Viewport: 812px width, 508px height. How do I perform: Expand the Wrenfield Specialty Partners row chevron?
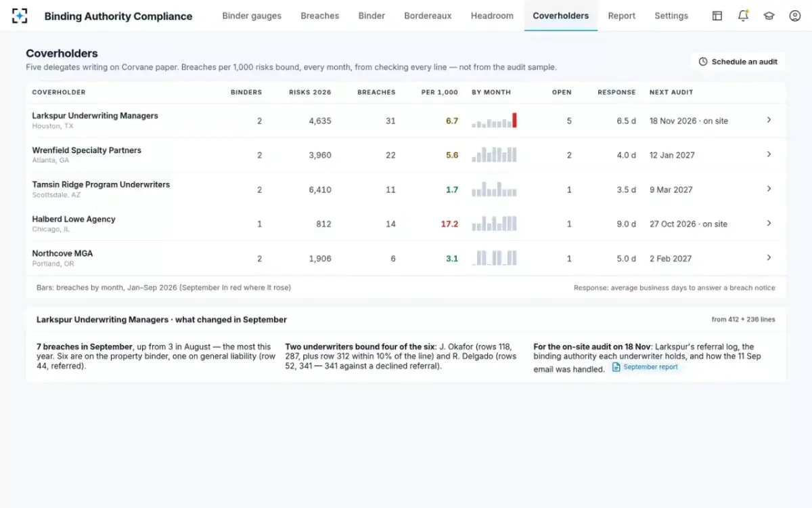pos(769,154)
